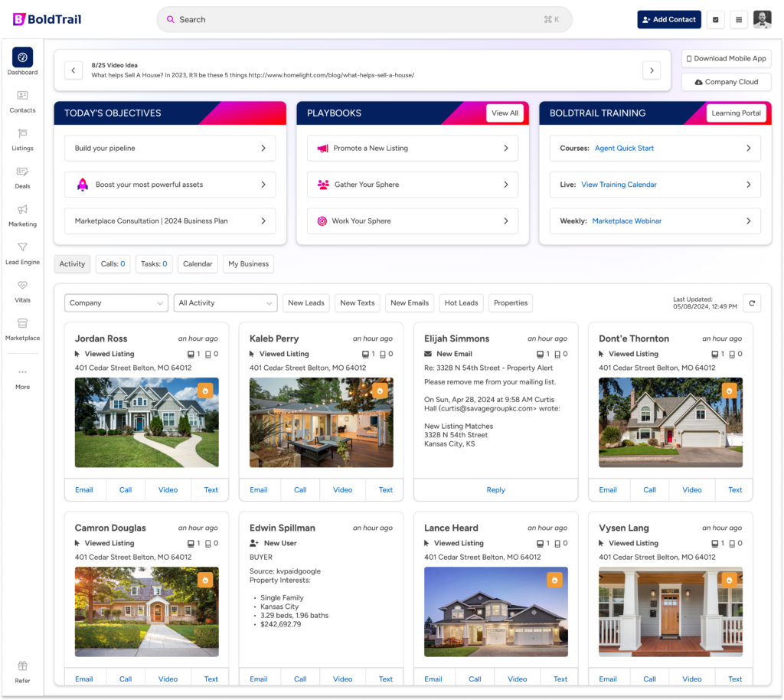Click the Add Contact button
This screenshot has width=784, height=700.
coord(669,20)
